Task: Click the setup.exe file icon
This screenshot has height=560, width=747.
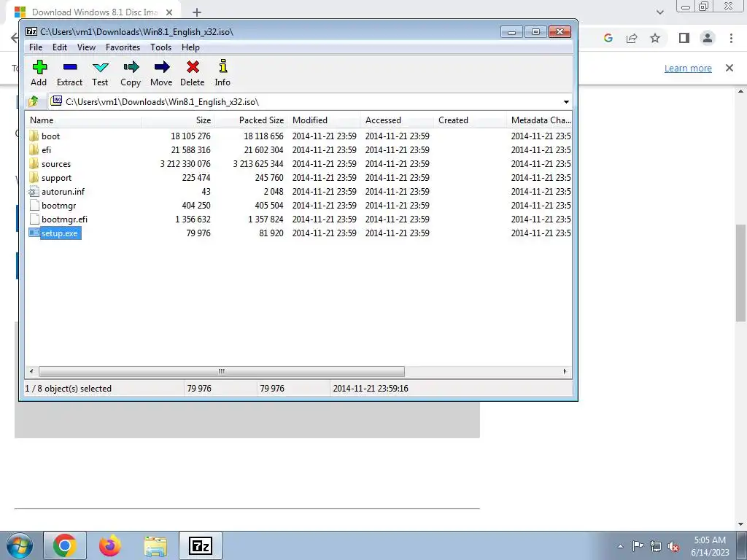Action: coord(34,233)
